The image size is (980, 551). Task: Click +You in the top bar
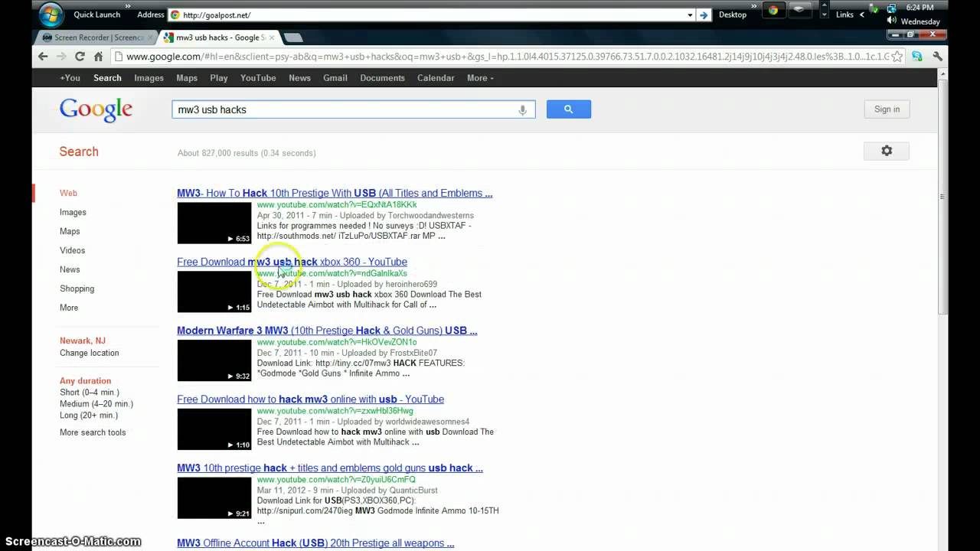tap(70, 78)
